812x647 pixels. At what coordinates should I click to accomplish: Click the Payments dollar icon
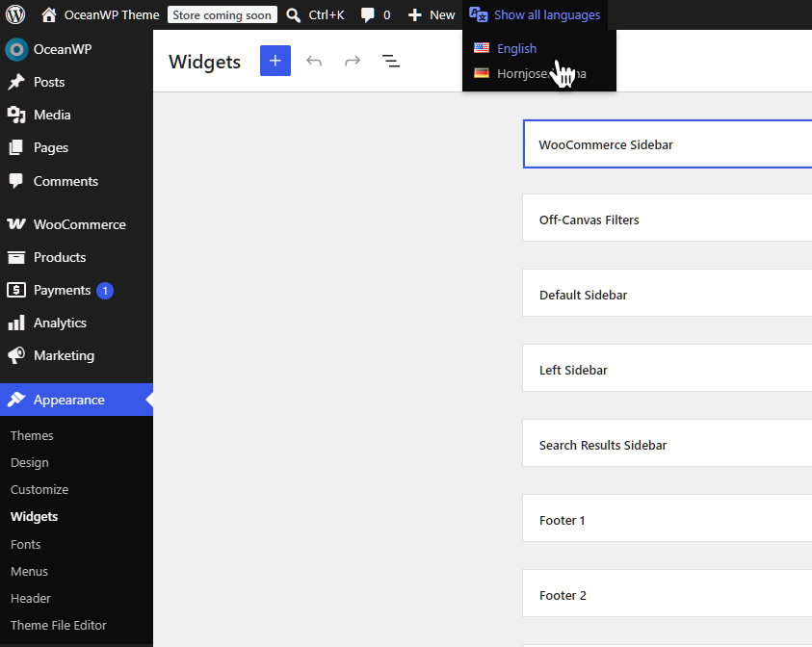[x=16, y=290]
